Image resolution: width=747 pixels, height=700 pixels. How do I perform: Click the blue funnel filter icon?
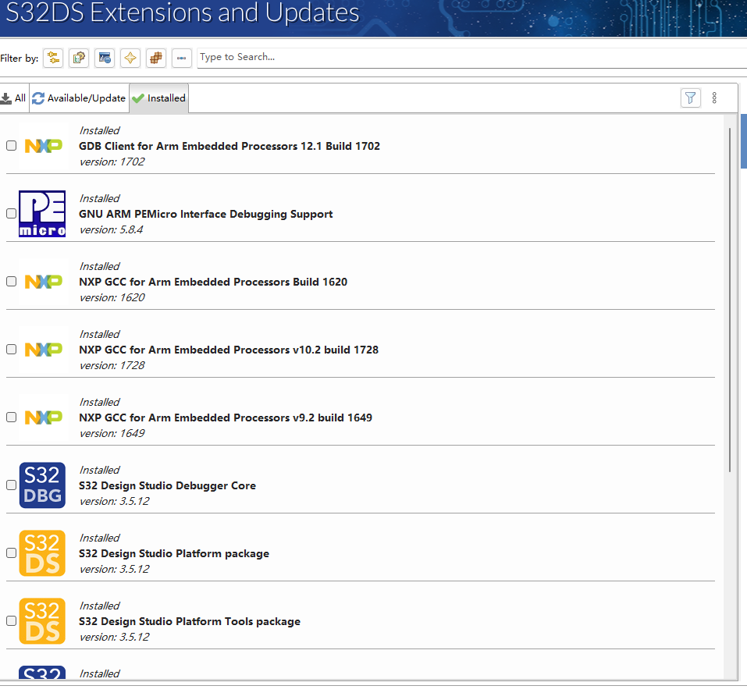[690, 98]
